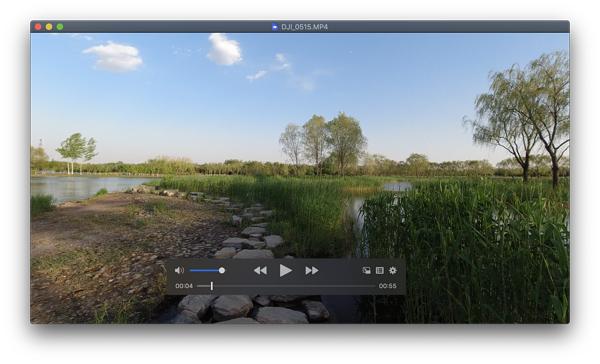
Task: Play the video
Action: pos(285,271)
